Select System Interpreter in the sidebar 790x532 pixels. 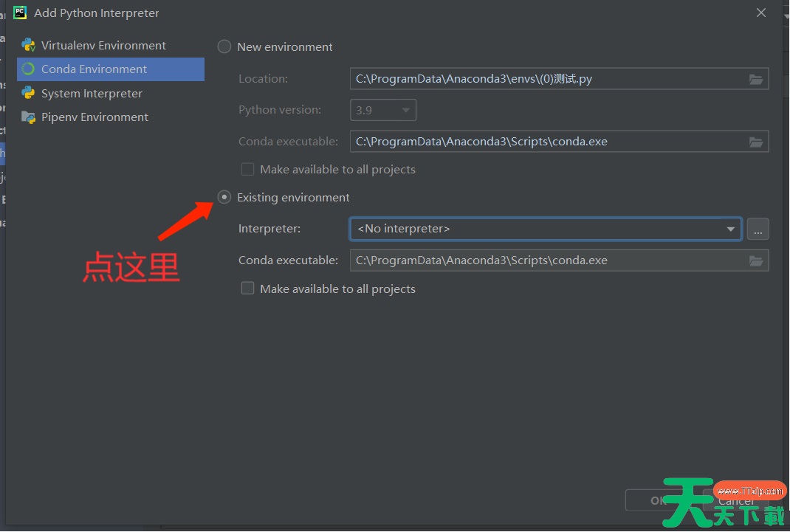tap(110, 93)
